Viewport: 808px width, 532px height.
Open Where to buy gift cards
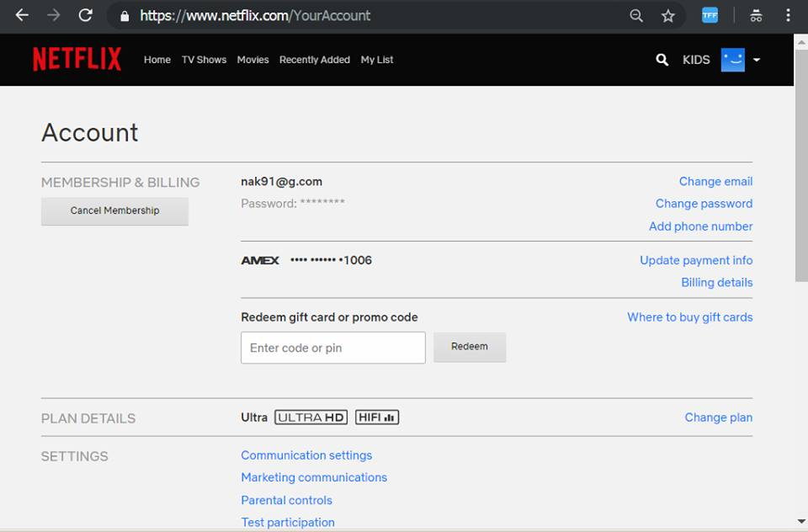point(690,317)
